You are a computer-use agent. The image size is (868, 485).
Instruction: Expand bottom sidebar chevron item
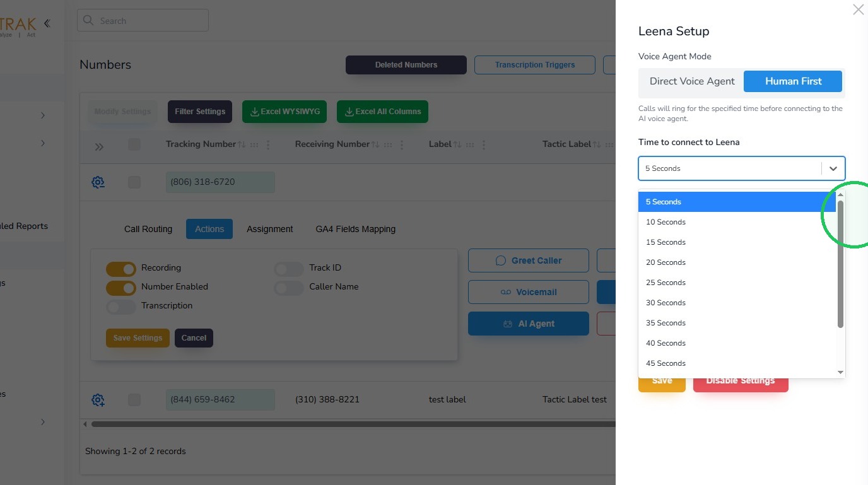[x=43, y=422]
